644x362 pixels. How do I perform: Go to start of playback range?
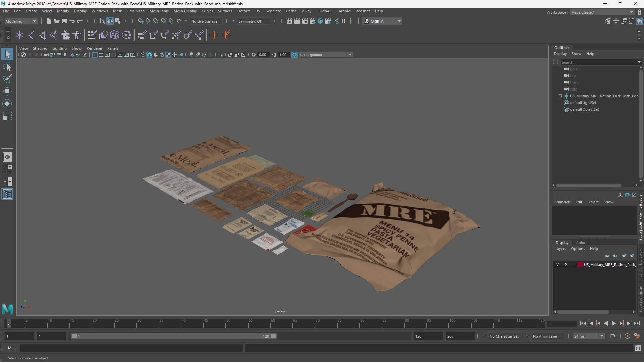click(583, 323)
